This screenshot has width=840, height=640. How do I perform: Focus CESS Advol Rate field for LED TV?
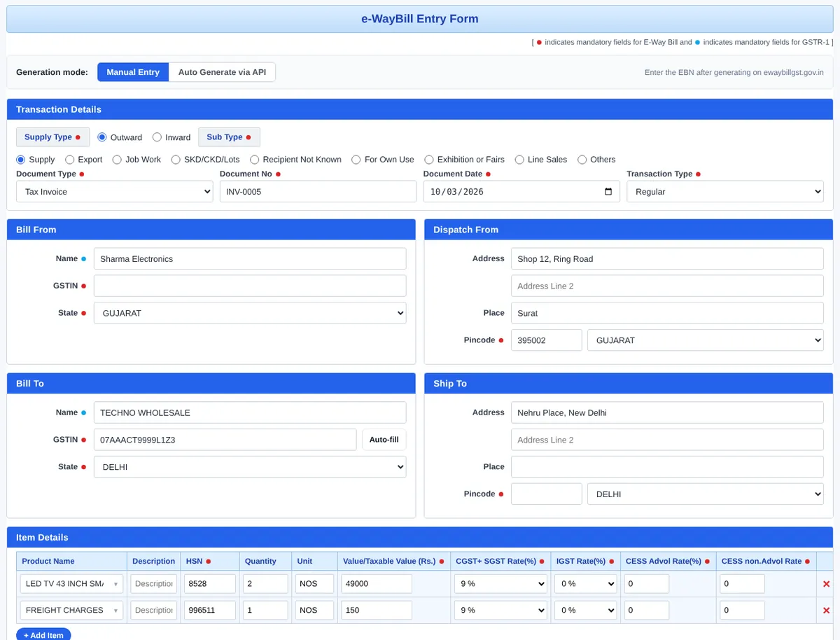(646, 584)
